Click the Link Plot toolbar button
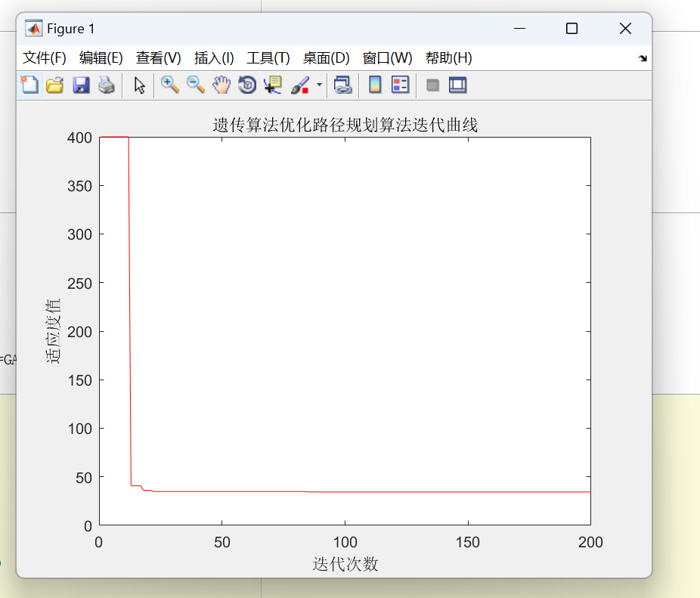 click(x=343, y=85)
